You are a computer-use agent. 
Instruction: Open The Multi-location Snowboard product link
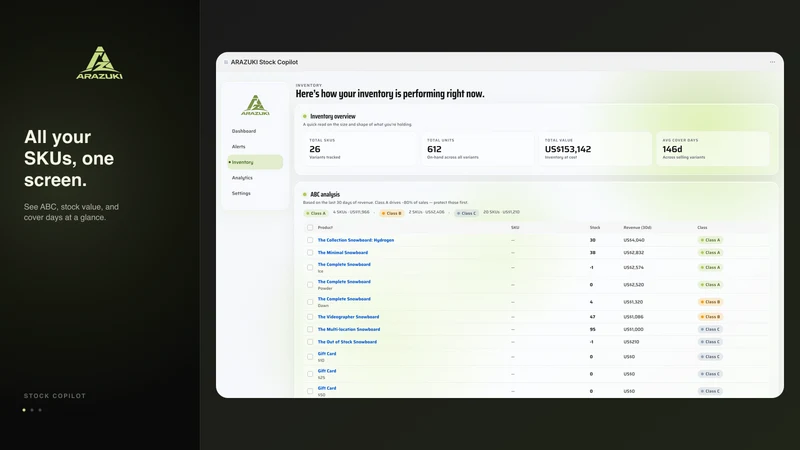coord(348,330)
